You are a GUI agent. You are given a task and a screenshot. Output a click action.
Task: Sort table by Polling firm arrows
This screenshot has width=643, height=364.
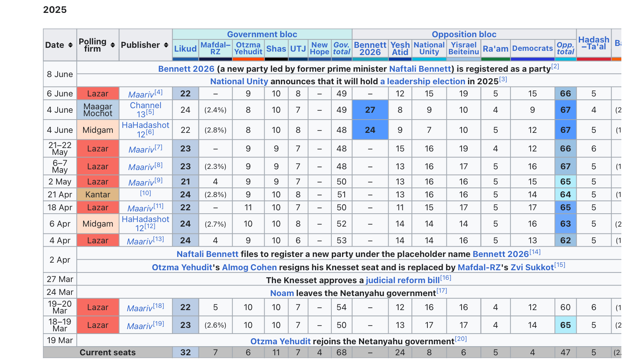(x=113, y=45)
